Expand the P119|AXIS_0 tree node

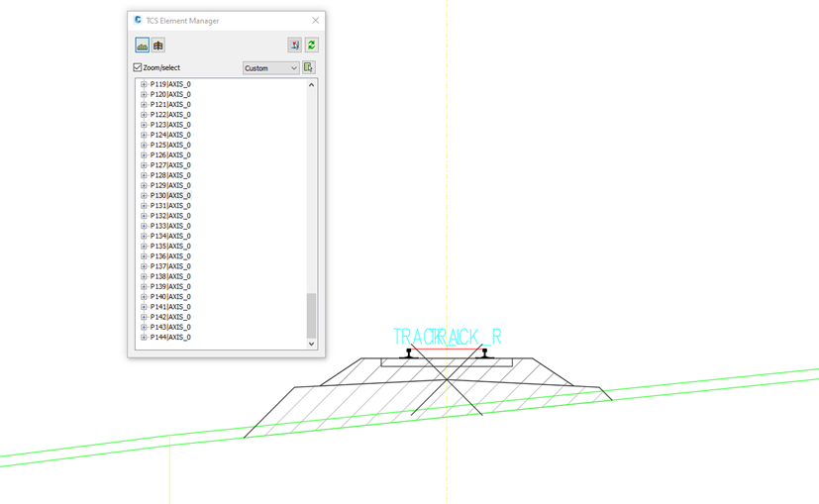[144, 85]
